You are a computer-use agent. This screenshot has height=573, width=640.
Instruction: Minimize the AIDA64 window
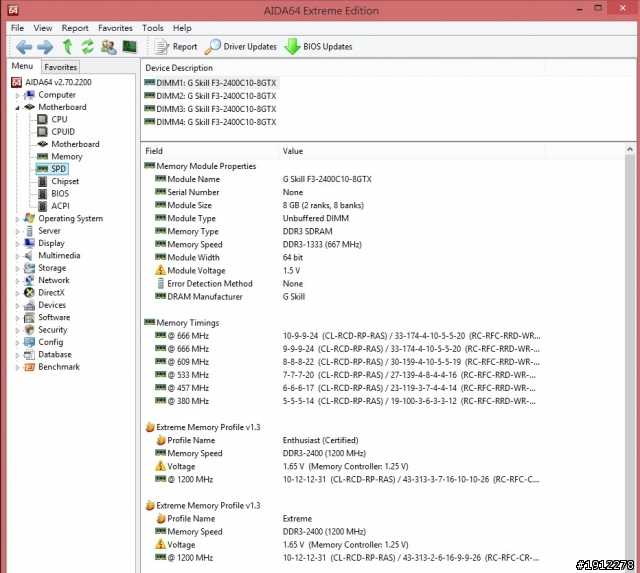point(579,9)
